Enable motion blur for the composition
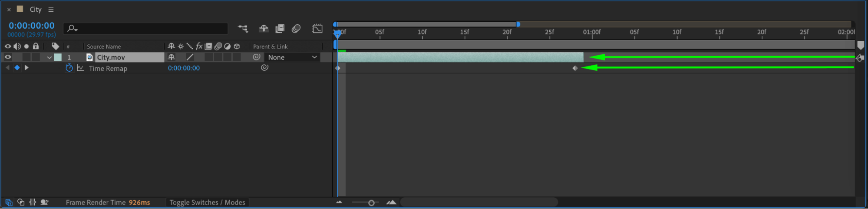Image resolution: width=868 pixels, height=209 pixels. click(296, 29)
